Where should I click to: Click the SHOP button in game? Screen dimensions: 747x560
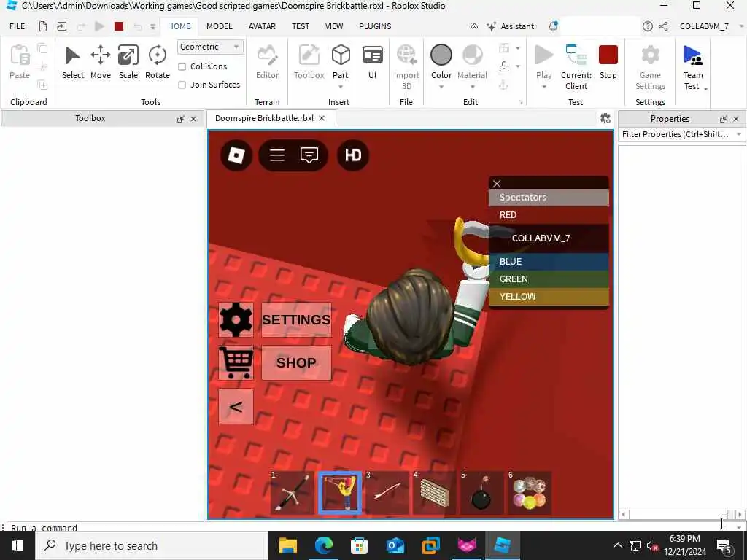coord(296,363)
